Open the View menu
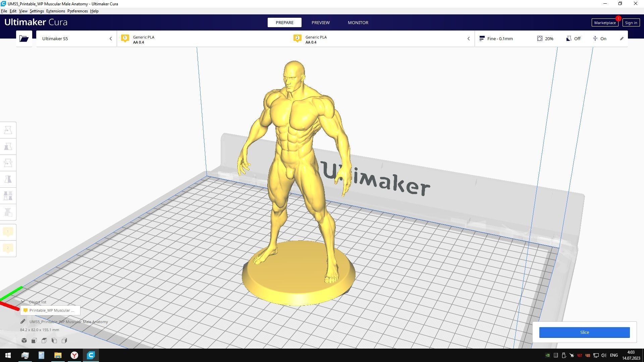This screenshot has width=644, height=362. 23,11
